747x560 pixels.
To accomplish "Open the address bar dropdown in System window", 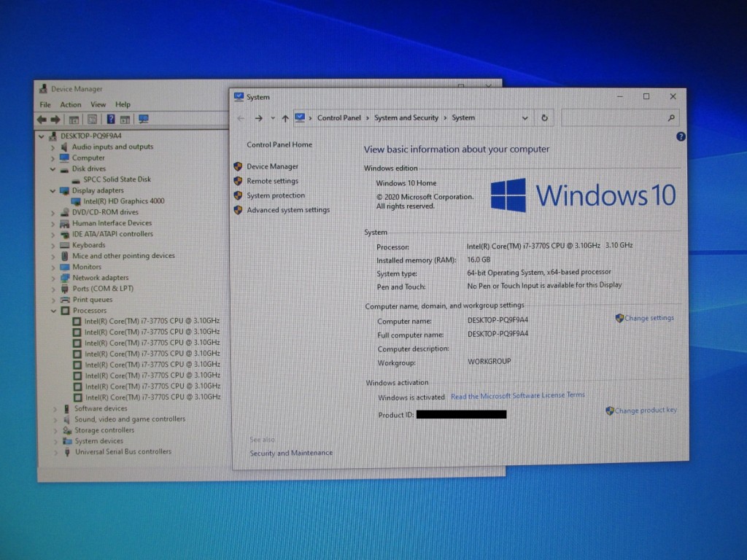I will pos(525,118).
